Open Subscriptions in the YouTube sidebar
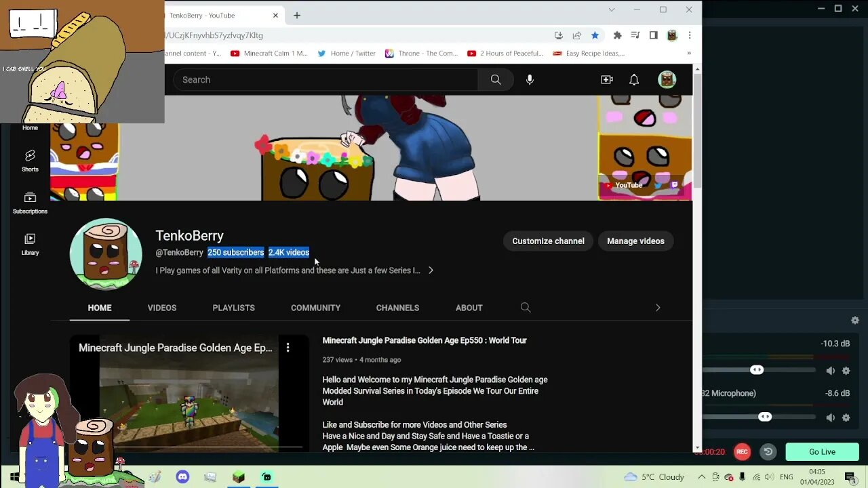 [30, 203]
